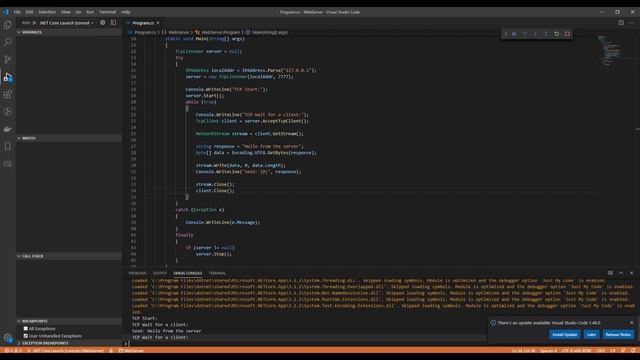Close the Program.cs editor tab

tap(158, 23)
